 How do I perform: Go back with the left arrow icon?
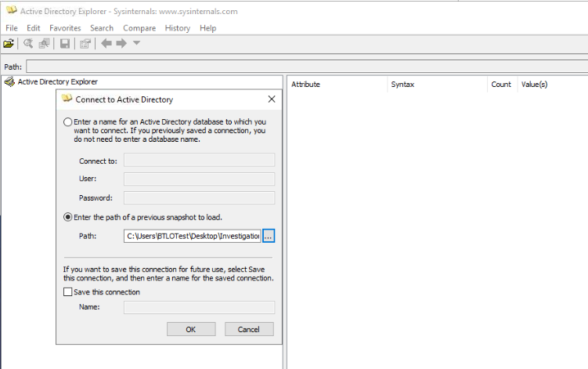click(x=106, y=43)
